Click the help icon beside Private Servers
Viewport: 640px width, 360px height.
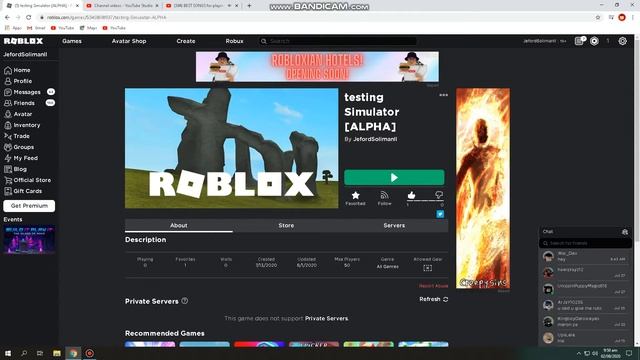(184, 301)
